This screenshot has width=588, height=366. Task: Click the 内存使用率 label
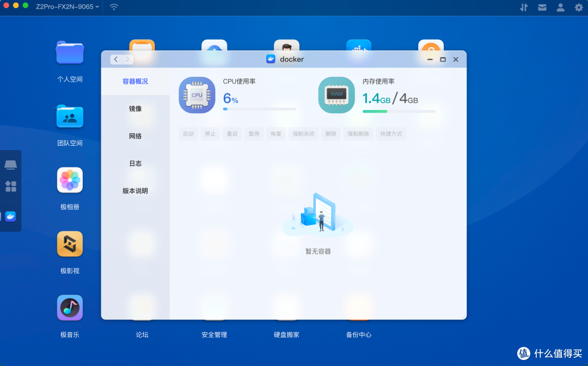378,81
